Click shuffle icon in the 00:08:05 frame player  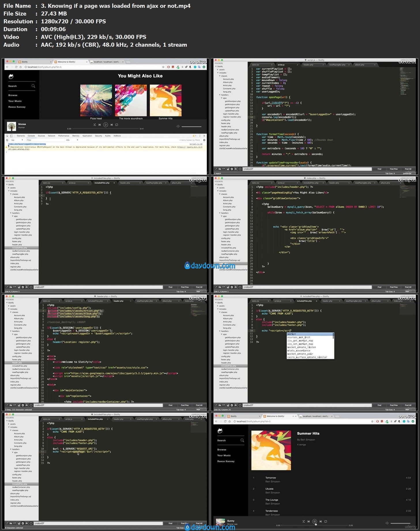[x=303, y=521]
